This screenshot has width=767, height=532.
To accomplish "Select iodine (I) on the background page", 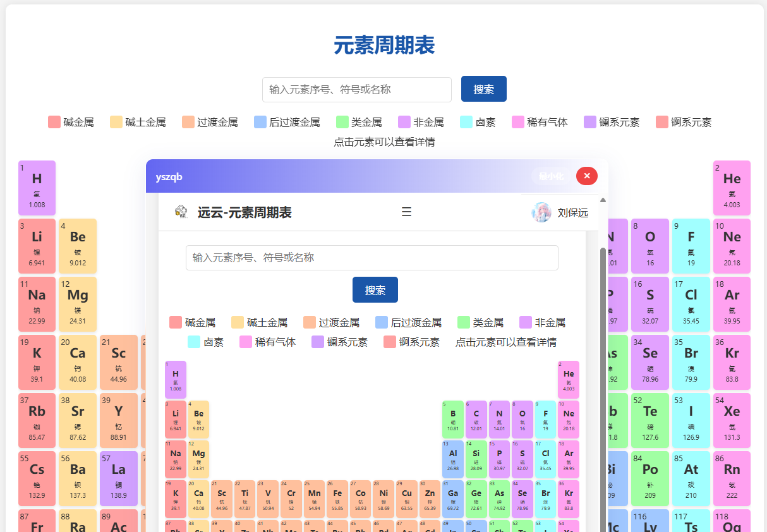I will click(x=691, y=420).
